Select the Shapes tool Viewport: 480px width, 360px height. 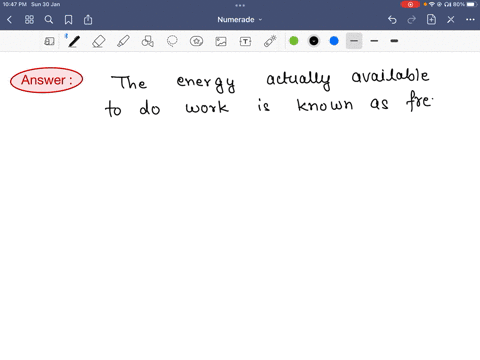pyautogui.click(x=147, y=41)
